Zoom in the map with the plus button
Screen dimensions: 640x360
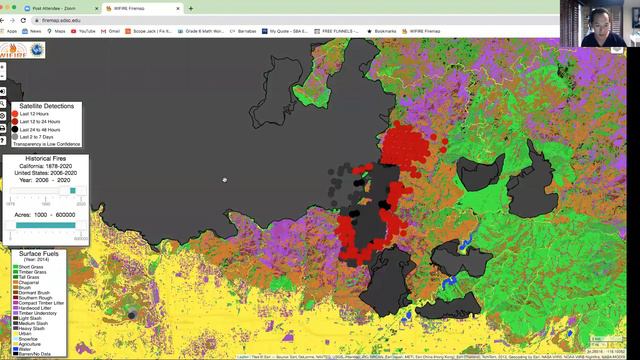pyautogui.click(x=2, y=67)
